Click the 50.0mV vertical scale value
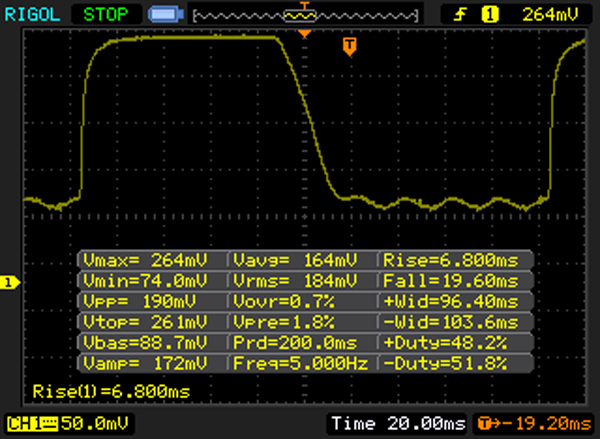The width and height of the screenshot is (600, 439). tap(78, 425)
